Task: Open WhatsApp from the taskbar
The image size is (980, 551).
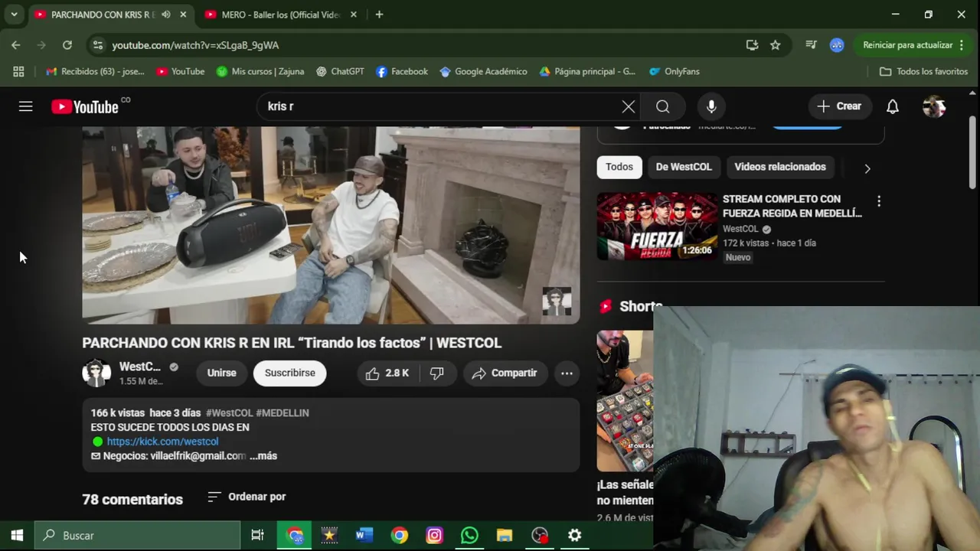Action: [469, 536]
